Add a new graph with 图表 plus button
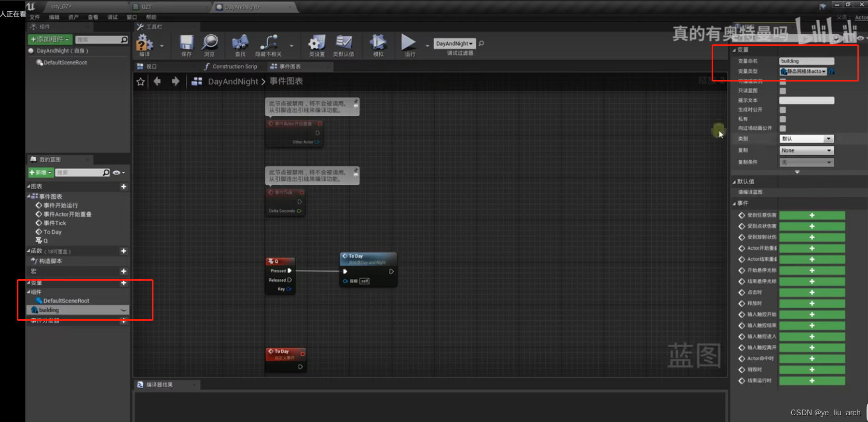Viewport: 868px width, 422px height. coord(124,187)
